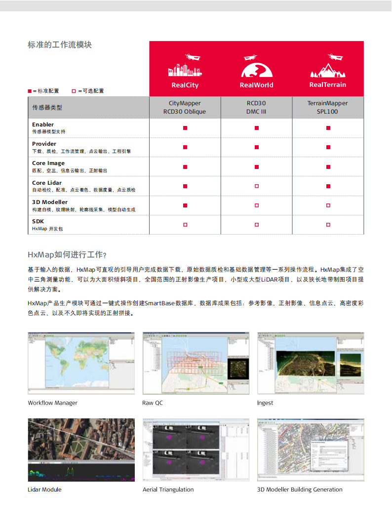Viewport: 392px width, 532px height.
Task: Click Core Image marker in CityMapper column
Action: point(185,167)
